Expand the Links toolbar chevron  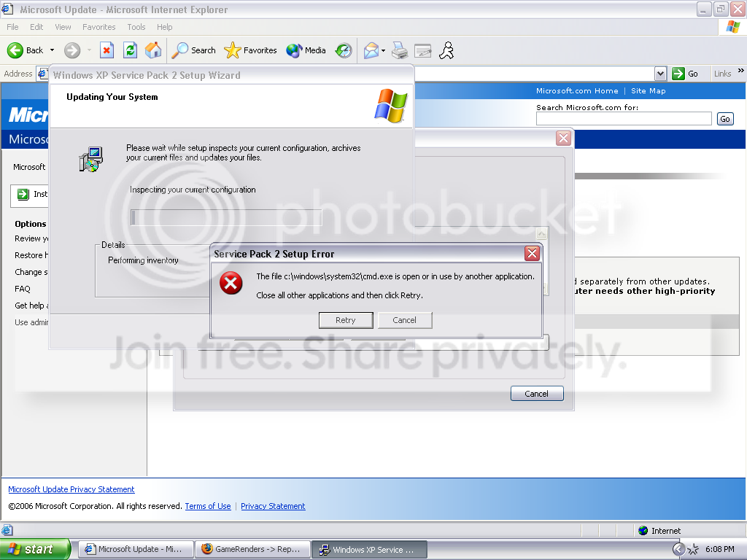pyautogui.click(x=741, y=71)
